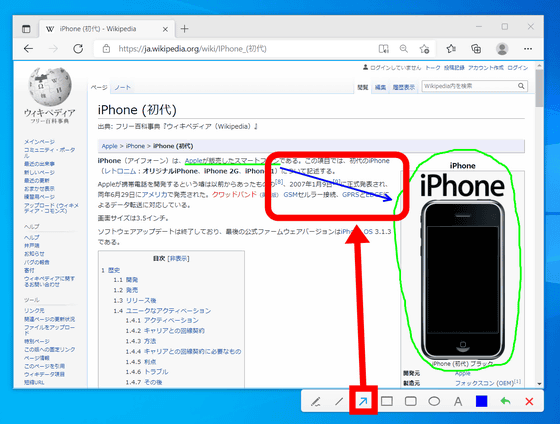Screen dimensions: 560x424
Task: Select the freehand pen drawing tool
Action: coord(315,401)
